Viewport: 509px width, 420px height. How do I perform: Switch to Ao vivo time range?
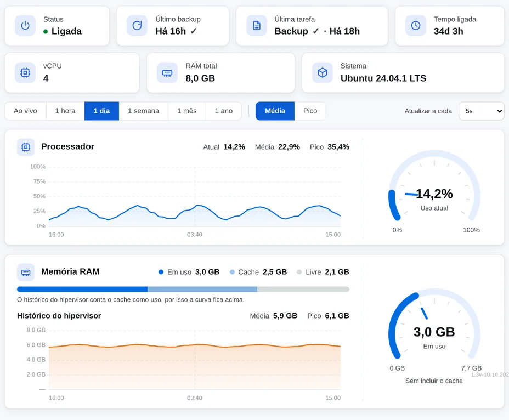(25, 111)
